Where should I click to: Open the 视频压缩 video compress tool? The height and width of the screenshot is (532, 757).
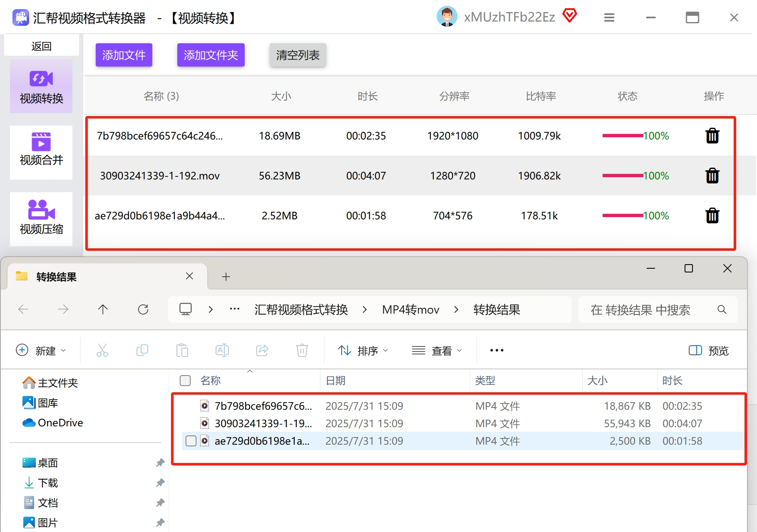41,219
